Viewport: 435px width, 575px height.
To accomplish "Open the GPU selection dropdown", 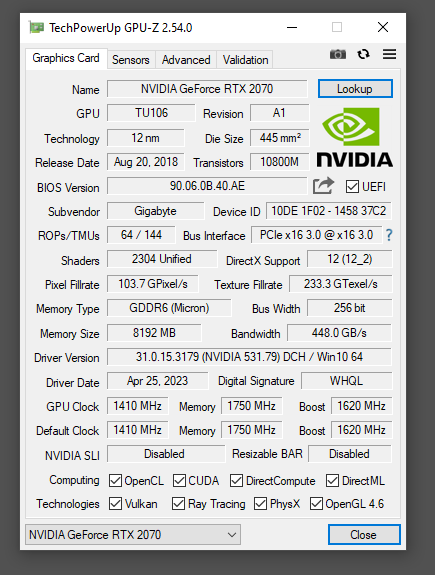I will [133, 535].
